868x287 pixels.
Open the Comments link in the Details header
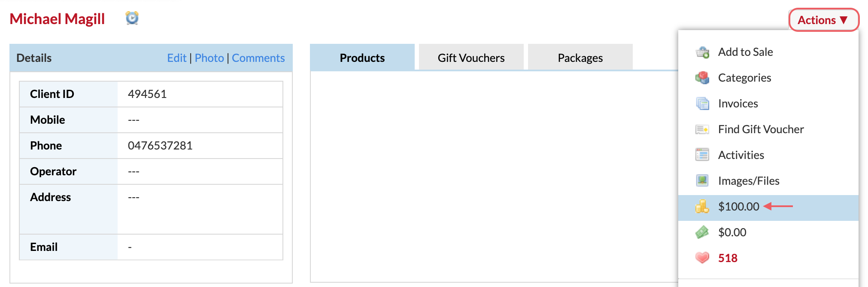[x=258, y=58]
